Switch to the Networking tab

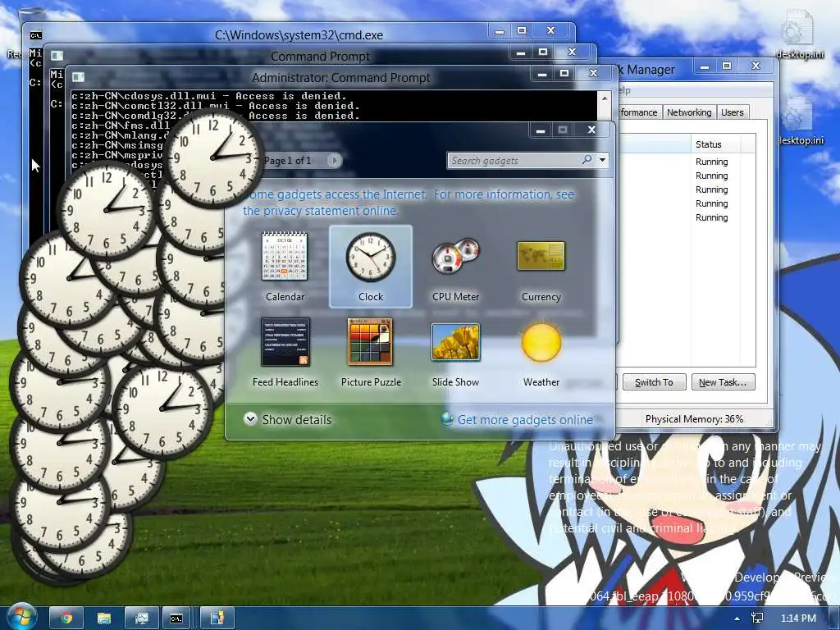pos(689,112)
